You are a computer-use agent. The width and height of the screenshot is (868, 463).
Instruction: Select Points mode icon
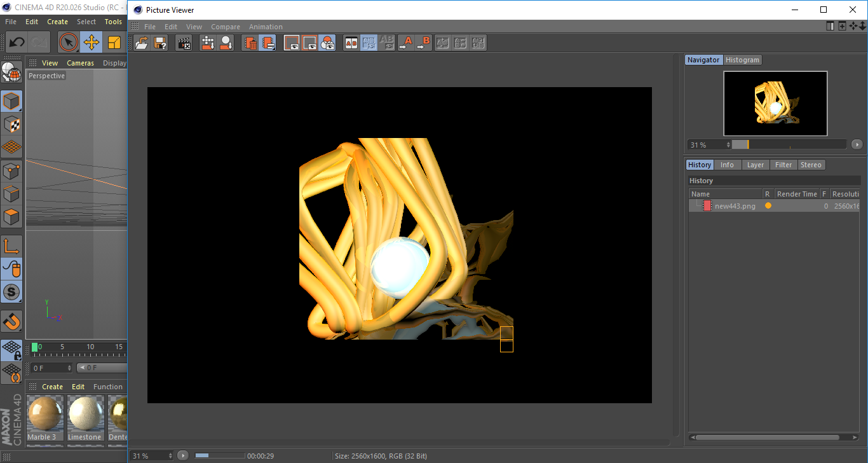click(11, 170)
